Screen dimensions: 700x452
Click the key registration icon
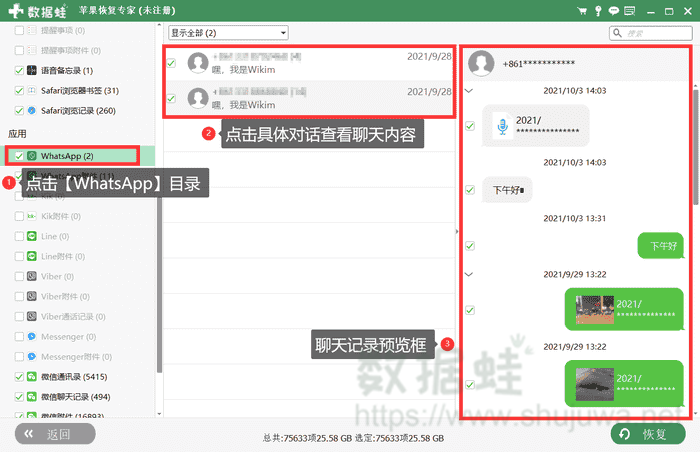pos(598,10)
